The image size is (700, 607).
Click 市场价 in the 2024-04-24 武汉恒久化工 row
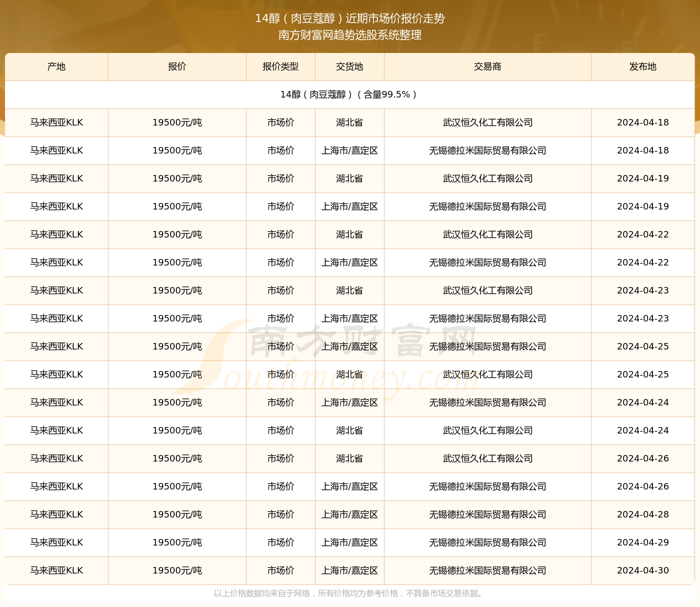coord(280,430)
